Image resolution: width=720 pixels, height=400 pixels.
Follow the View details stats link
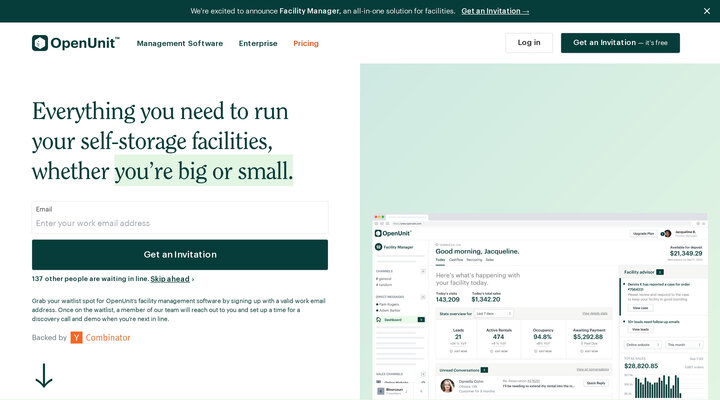click(595, 314)
